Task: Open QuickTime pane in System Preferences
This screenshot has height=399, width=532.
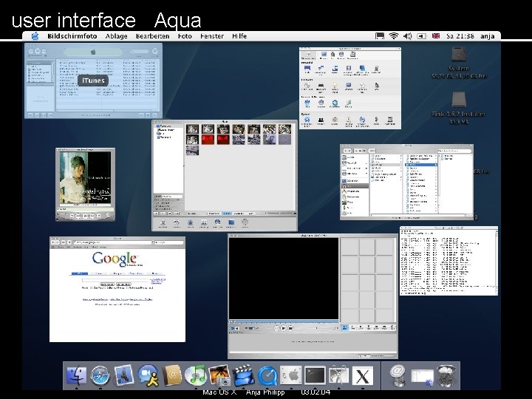Action: 335,104
